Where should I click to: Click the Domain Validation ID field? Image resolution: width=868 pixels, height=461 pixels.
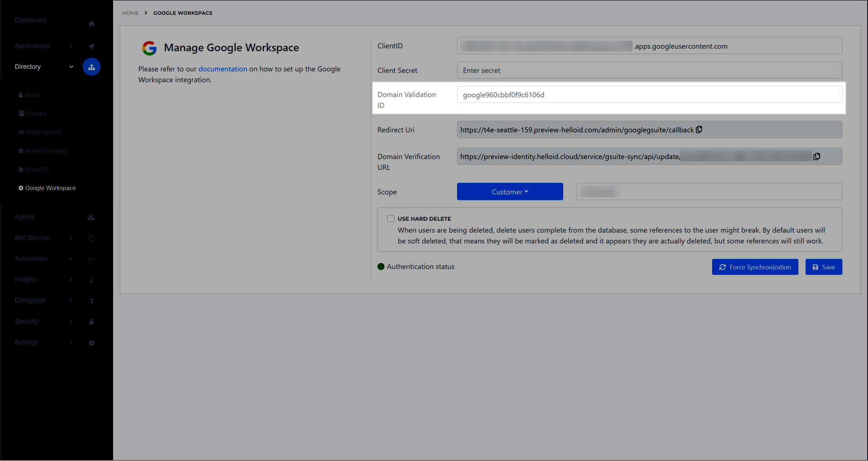click(x=650, y=95)
